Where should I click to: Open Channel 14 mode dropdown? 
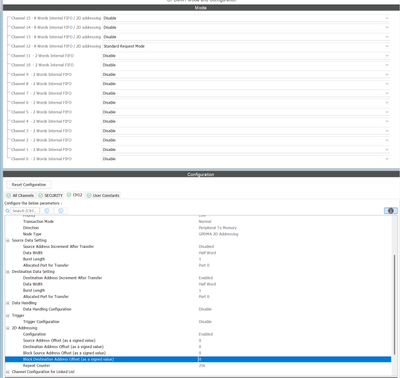[246, 27]
